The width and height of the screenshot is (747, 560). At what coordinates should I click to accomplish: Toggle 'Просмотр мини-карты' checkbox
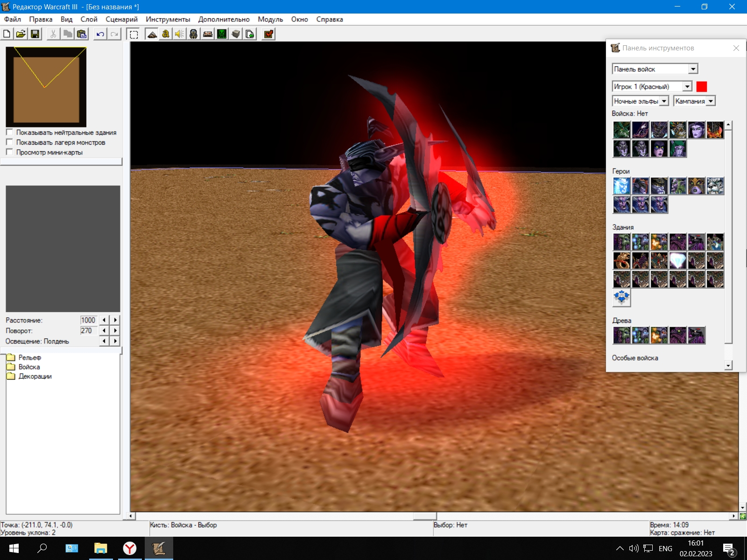(x=9, y=152)
